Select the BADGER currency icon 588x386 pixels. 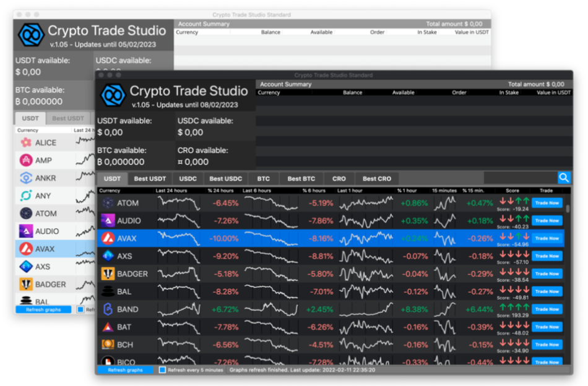tap(106, 273)
